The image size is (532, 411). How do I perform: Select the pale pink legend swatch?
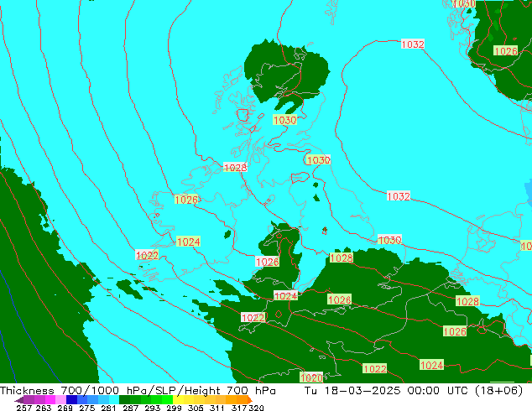(x=60, y=399)
